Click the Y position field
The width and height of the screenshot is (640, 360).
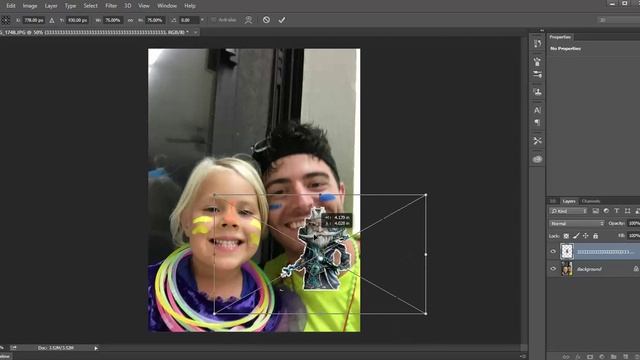(x=78, y=20)
